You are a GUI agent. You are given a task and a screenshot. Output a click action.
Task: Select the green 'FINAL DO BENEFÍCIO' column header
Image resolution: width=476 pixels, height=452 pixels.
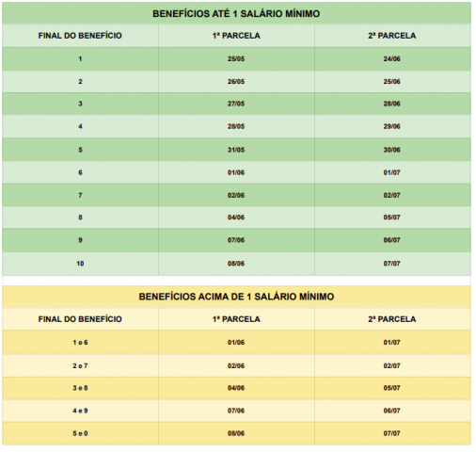tap(80, 36)
